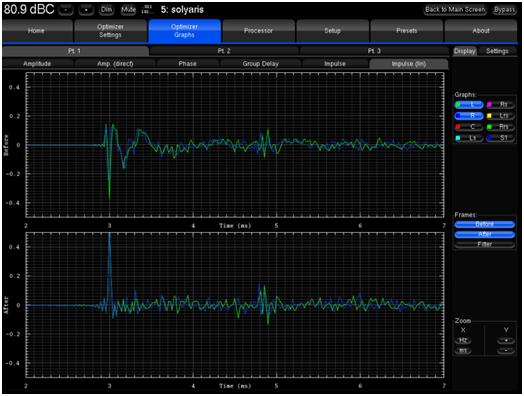Toggle the Filter frame display
The height and width of the screenshot is (396, 524).
click(x=485, y=244)
